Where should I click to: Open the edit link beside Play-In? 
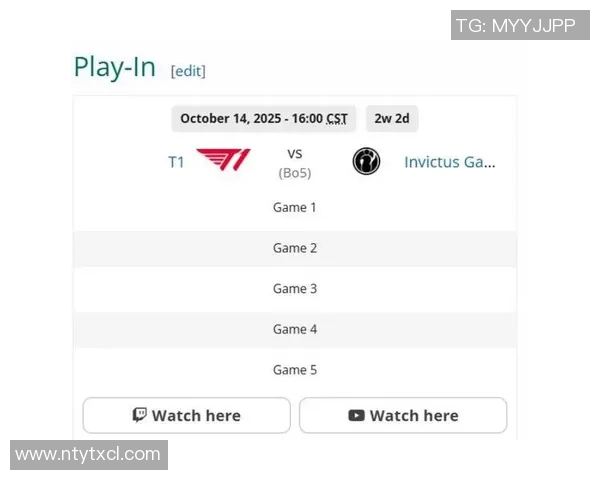[x=188, y=70]
